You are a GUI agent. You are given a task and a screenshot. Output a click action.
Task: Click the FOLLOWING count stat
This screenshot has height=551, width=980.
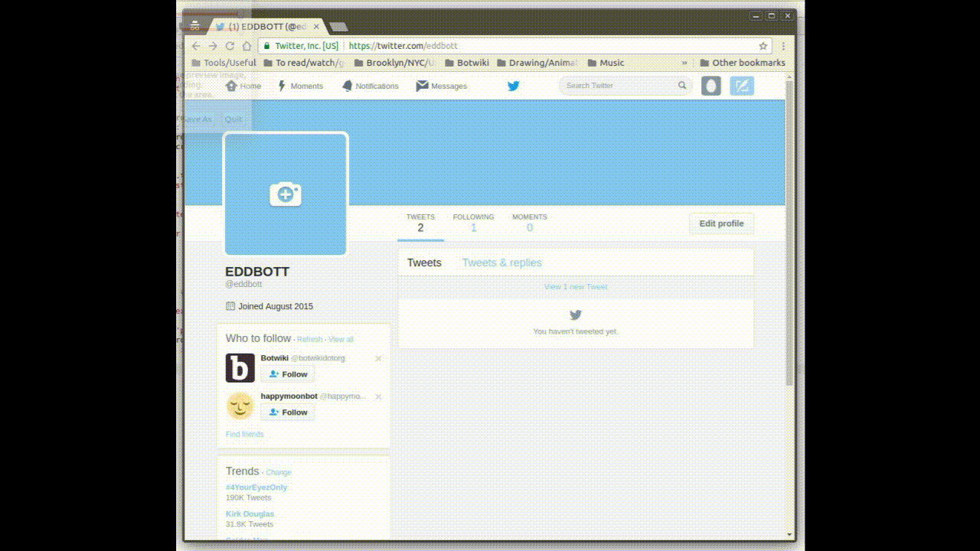click(x=473, y=223)
